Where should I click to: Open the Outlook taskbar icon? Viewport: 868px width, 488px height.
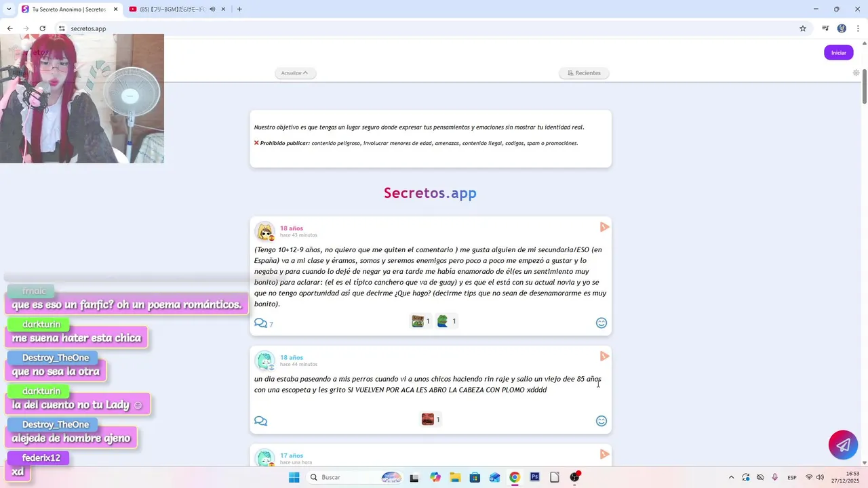495,477
